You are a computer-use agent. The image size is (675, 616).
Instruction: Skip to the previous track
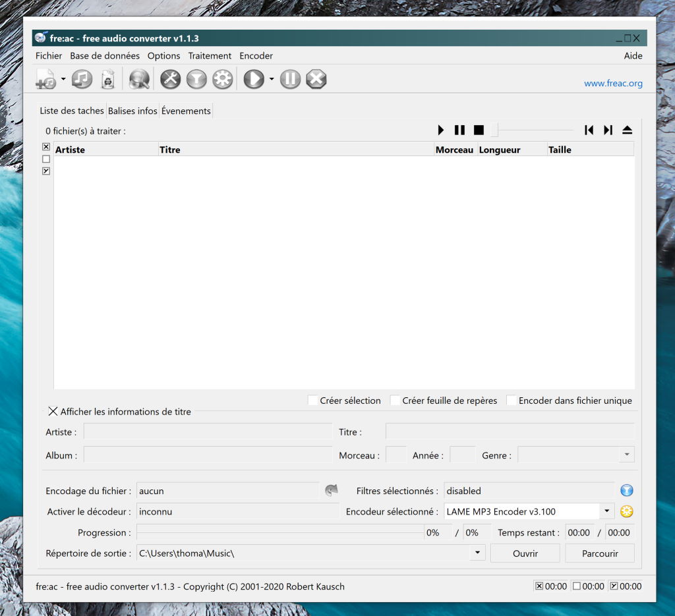coord(589,130)
